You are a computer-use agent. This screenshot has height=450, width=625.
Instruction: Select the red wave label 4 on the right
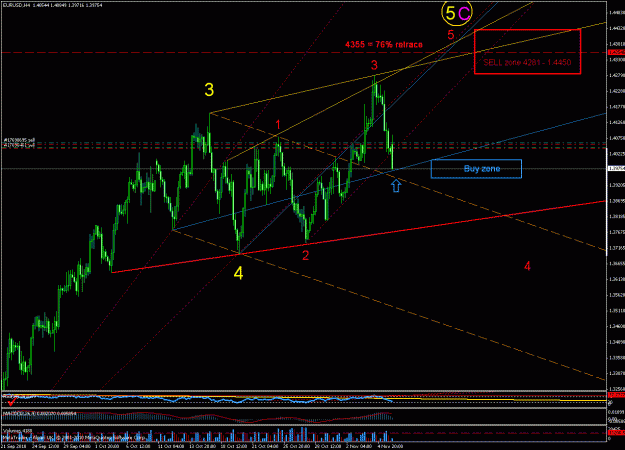click(x=527, y=266)
